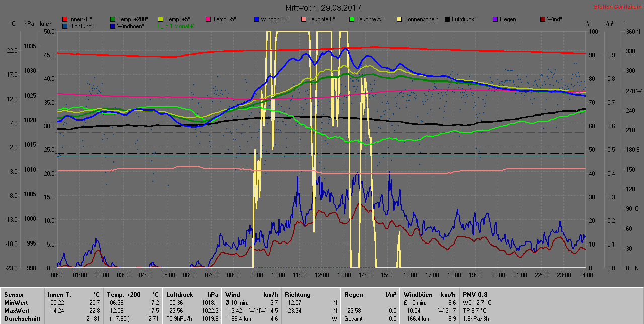
Task: Click the Temp. +200 table column header
Action: coord(124,295)
